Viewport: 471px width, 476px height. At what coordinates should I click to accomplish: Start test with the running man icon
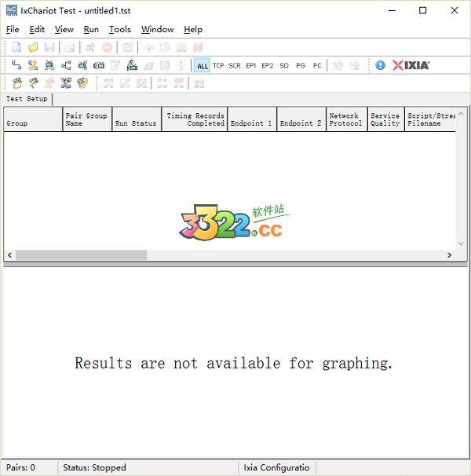[90, 47]
